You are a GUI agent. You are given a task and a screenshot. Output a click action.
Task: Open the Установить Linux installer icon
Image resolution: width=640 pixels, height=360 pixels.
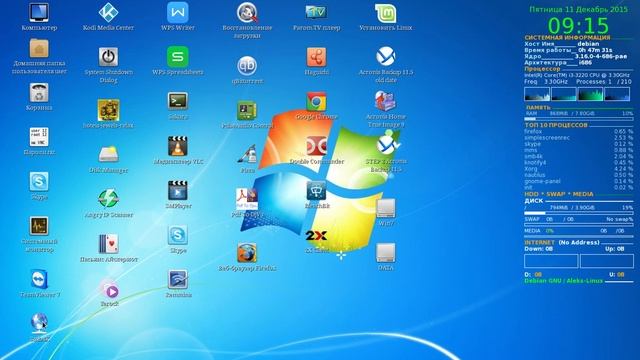[386, 13]
